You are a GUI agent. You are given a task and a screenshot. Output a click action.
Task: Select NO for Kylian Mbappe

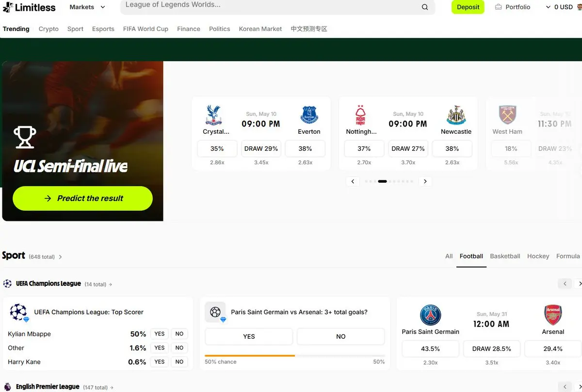(x=179, y=334)
